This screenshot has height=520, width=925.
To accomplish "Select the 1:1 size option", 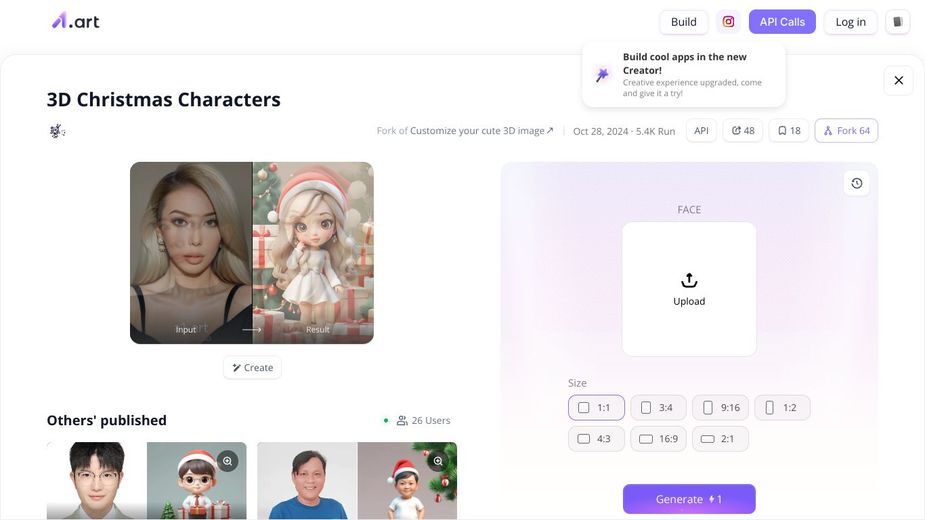I will [596, 408].
